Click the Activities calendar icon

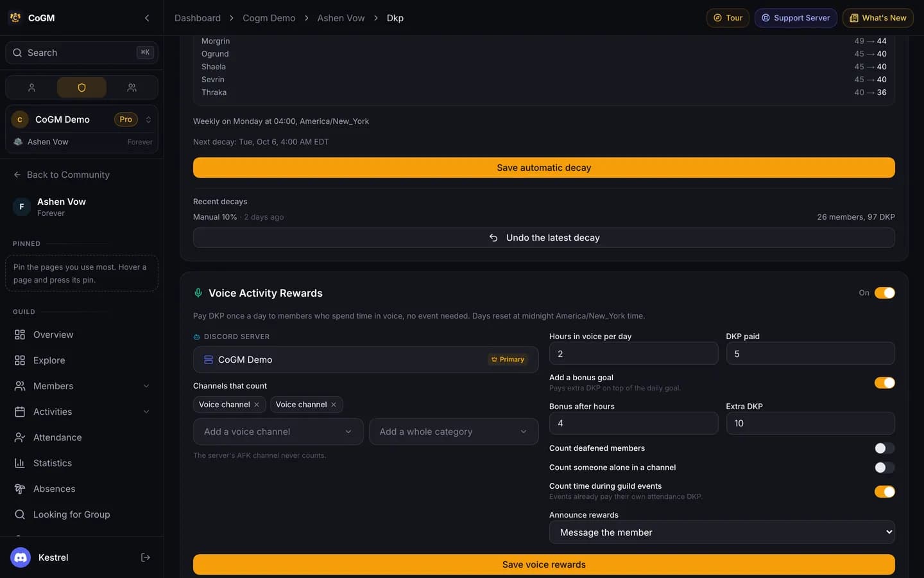pyautogui.click(x=20, y=412)
